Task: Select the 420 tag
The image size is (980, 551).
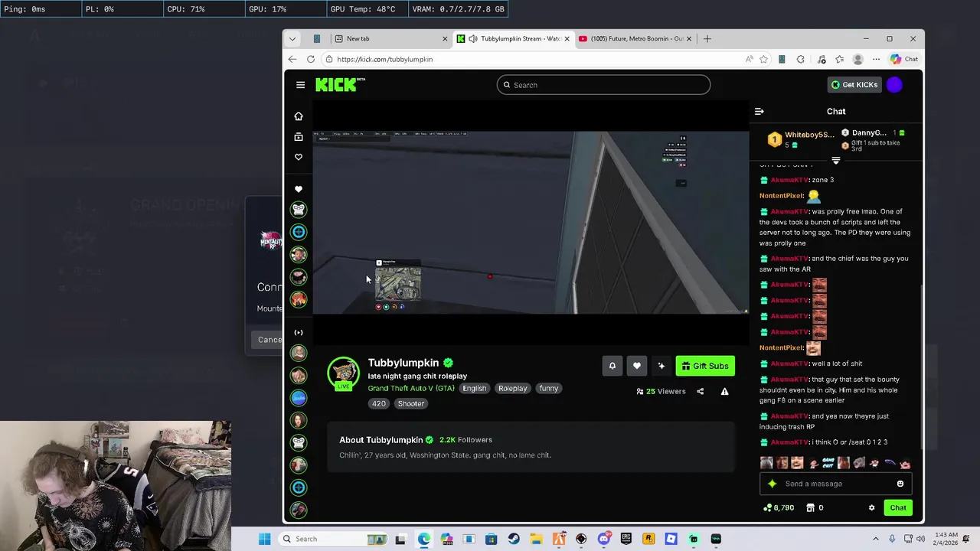Action: [x=379, y=403]
